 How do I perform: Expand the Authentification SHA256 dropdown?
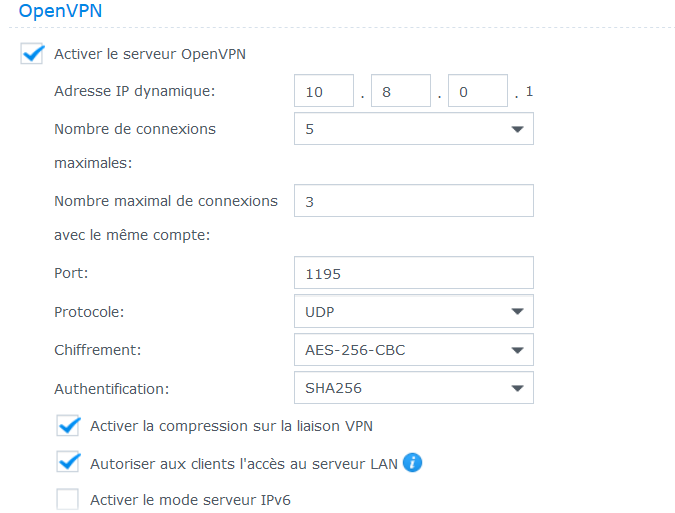[x=414, y=388]
